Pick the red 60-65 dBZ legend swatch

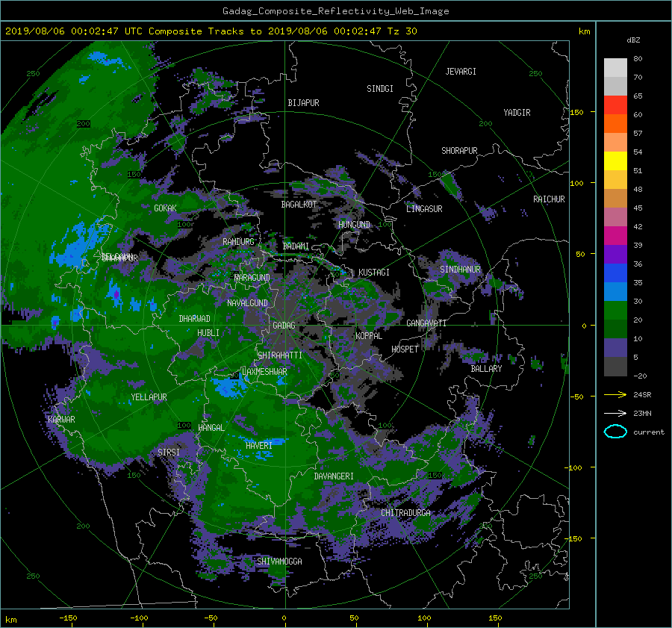coord(615,105)
